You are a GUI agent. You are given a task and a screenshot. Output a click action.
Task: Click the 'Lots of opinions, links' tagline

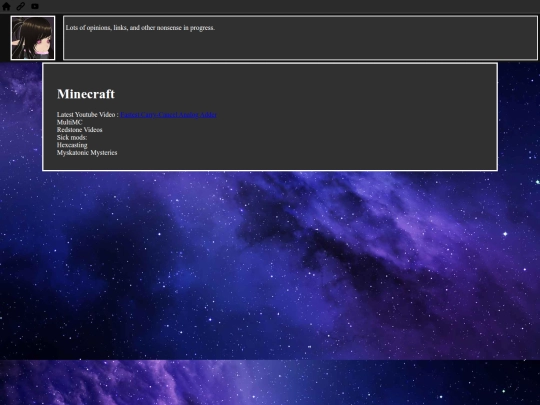(140, 28)
